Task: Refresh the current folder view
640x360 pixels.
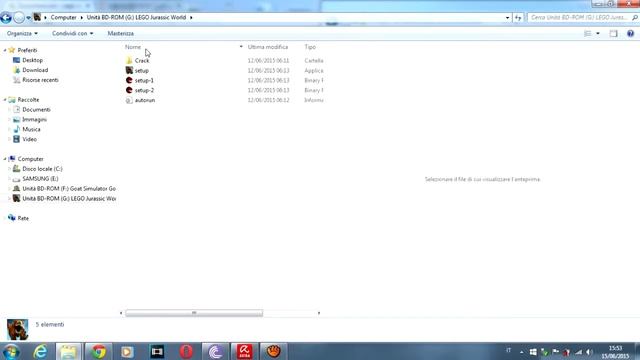Action: tap(518, 18)
